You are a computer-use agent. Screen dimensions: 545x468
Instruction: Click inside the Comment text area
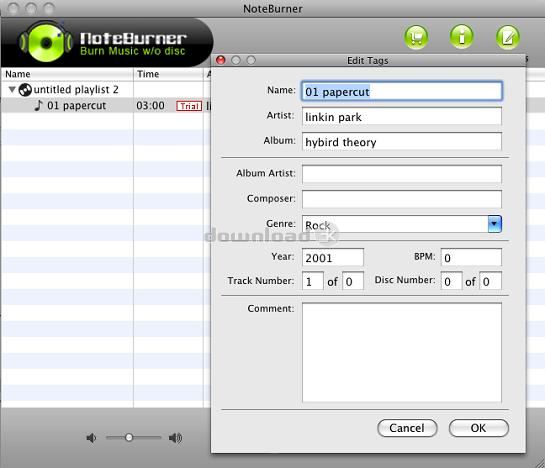[x=401, y=353]
